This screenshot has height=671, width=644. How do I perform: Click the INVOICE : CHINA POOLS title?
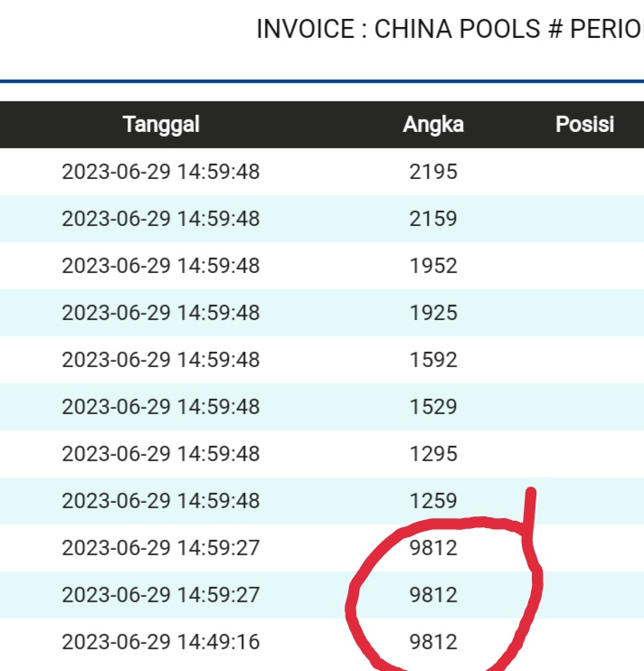(x=448, y=29)
